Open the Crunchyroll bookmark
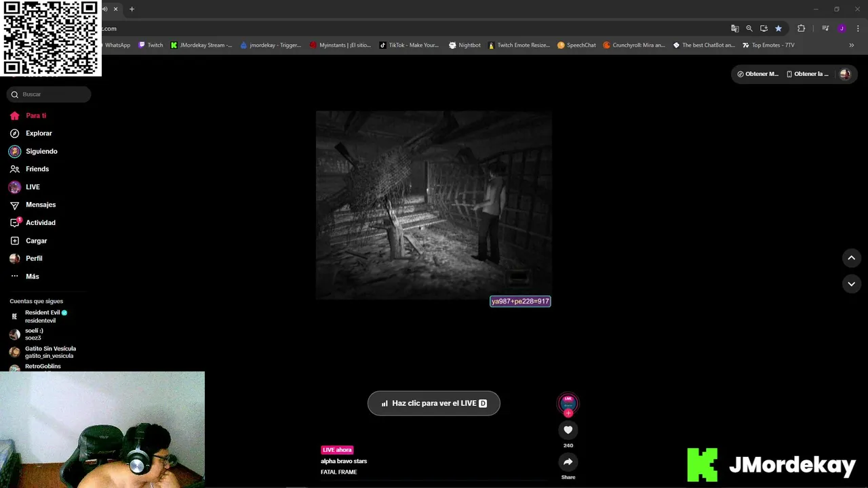This screenshot has height=488, width=868. 635,45
